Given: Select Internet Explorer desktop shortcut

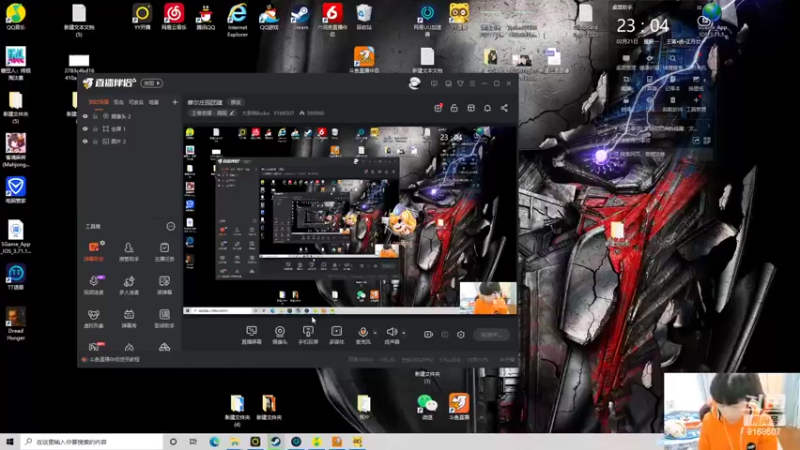Looking at the screenshot, I should point(237,20).
